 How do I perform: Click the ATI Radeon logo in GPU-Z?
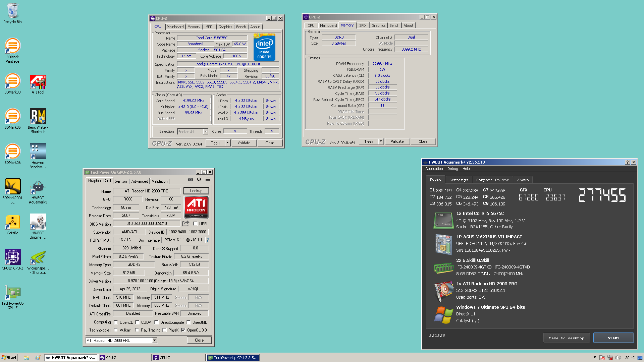point(196,207)
